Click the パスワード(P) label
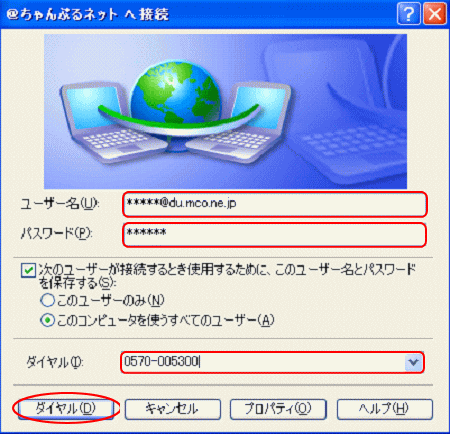Image resolution: width=450 pixels, height=434 pixels. pos(57,233)
